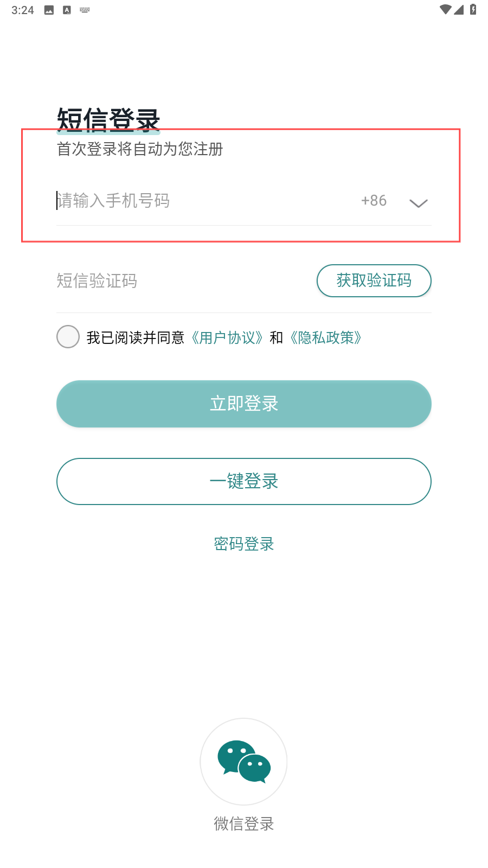Viewport: 488px width, 868px height.
Task: Focus the 短信验证码 input field
Action: click(x=179, y=281)
